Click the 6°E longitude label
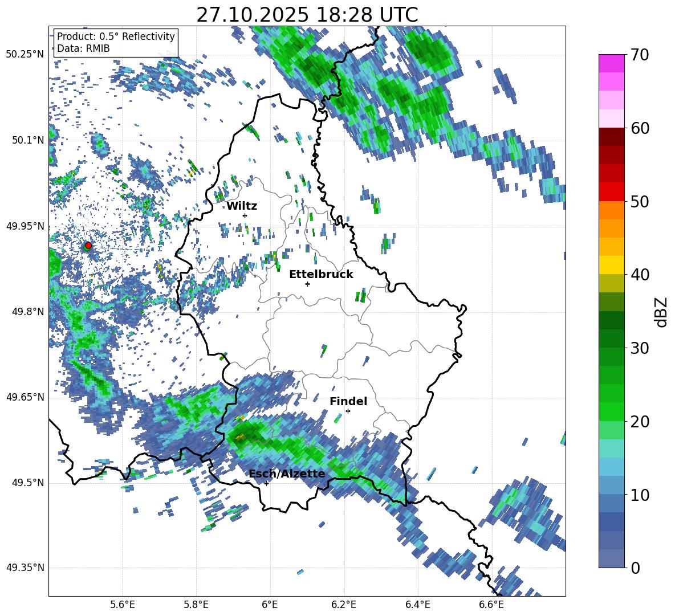 click(x=270, y=605)
